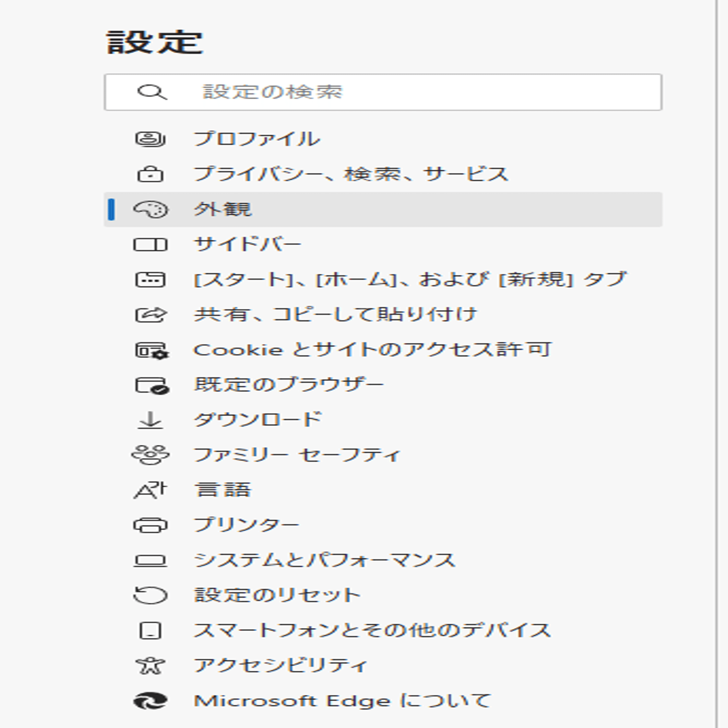728x728 pixels.
Task: Open システムとパフォーマンス settings
Action: 324,560
